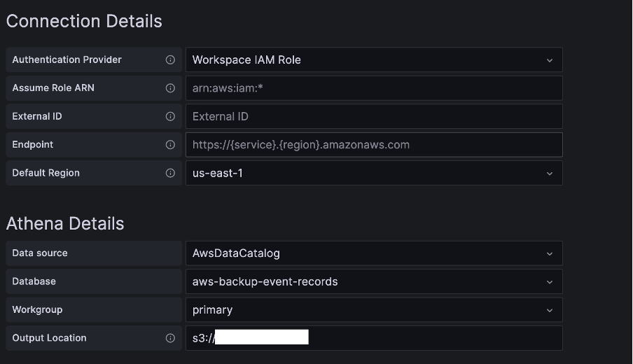Click info icon beside Authentication Provider
The width and height of the screenshot is (633, 364).
pos(170,59)
